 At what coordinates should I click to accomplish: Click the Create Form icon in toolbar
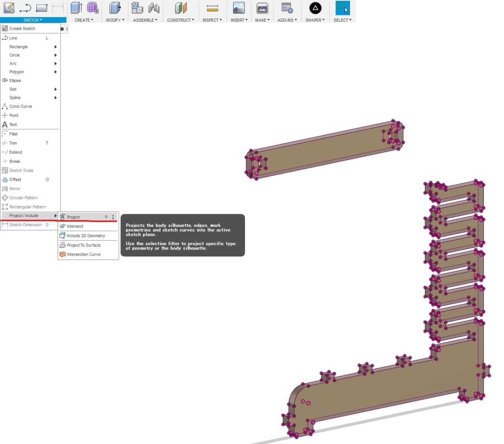(93, 8)
